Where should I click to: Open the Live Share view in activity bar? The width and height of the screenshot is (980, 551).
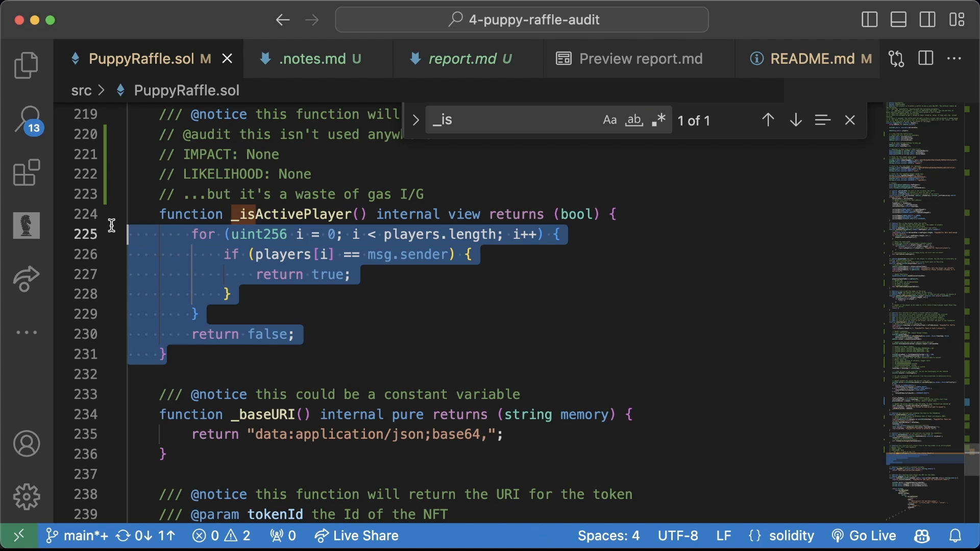[x=26, y=279]
